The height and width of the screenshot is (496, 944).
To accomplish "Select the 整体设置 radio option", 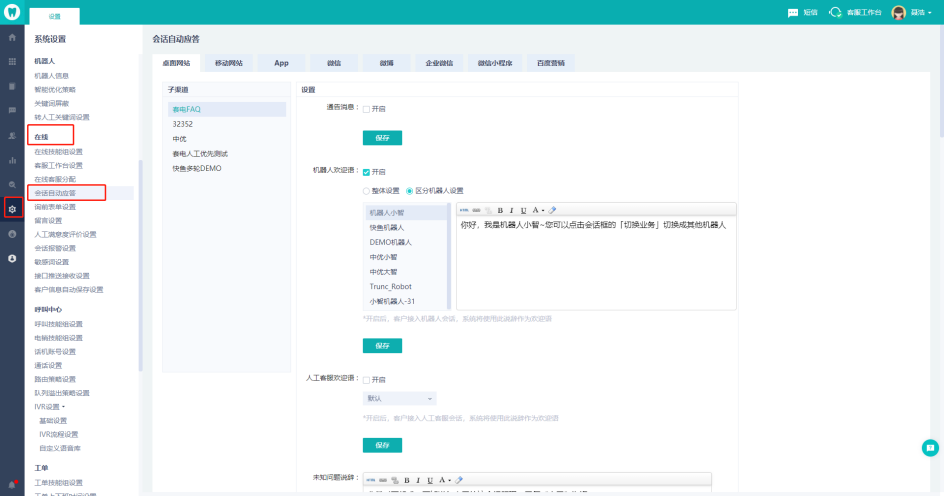I will tap(366, 190).
